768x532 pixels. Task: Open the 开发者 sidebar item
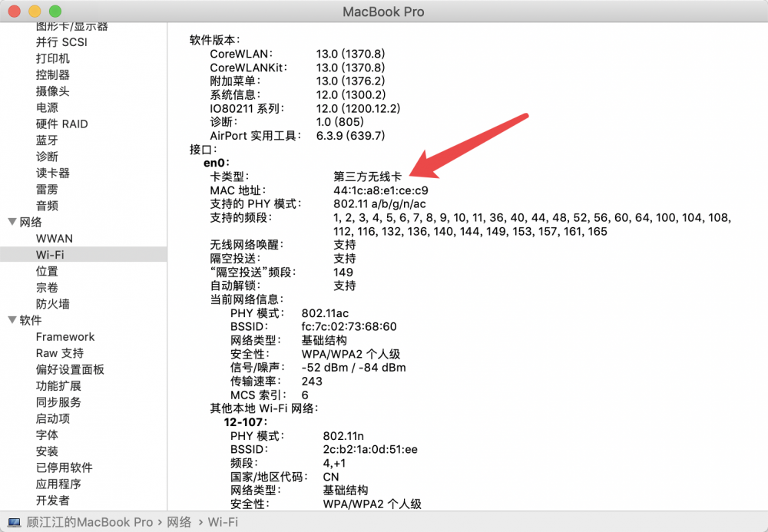coord(52,501)
